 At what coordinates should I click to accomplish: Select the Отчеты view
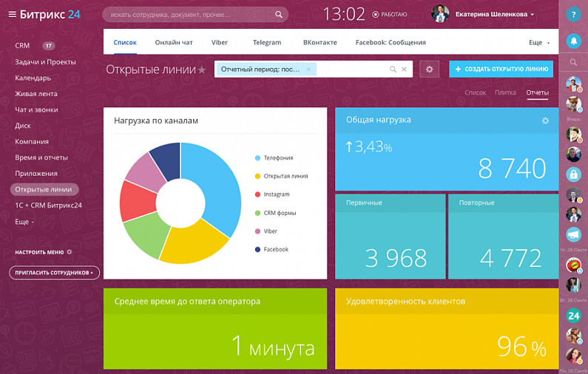pos(538,92)
